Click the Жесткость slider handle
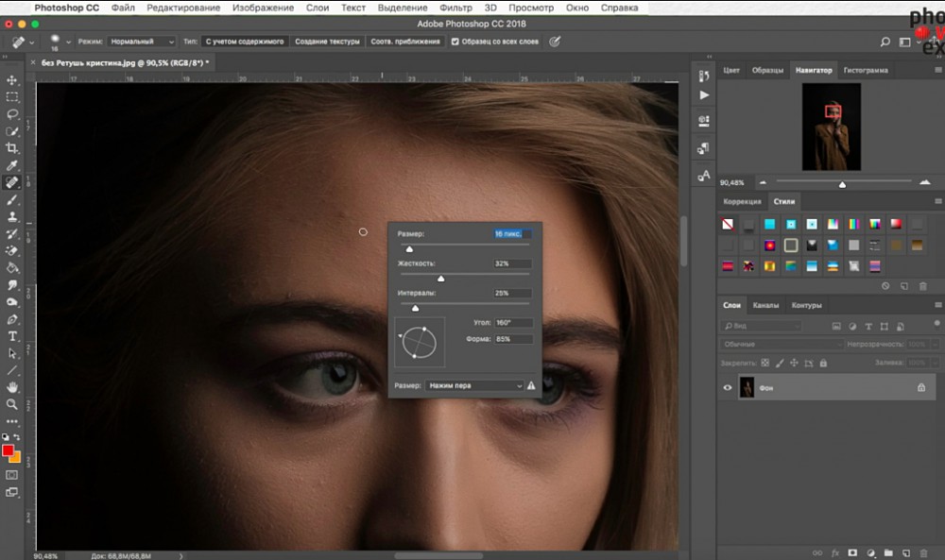945x560 pixels. coord(441,279)
